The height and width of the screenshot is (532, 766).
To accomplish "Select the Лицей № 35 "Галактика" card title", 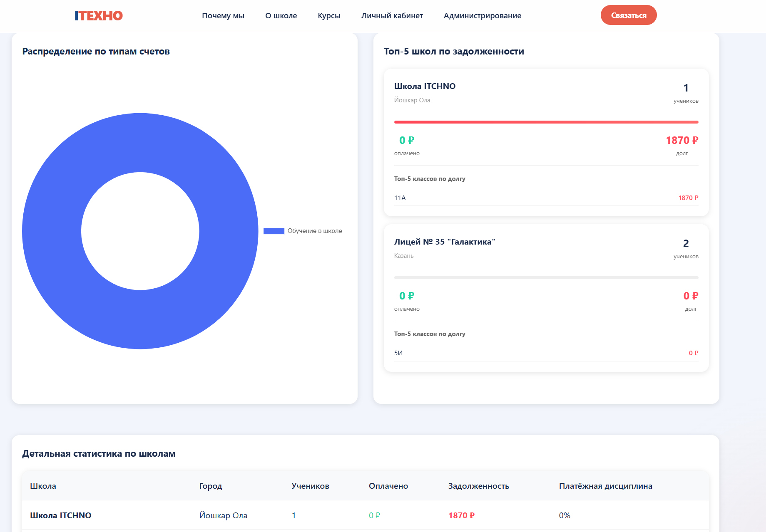I will 445,242.
